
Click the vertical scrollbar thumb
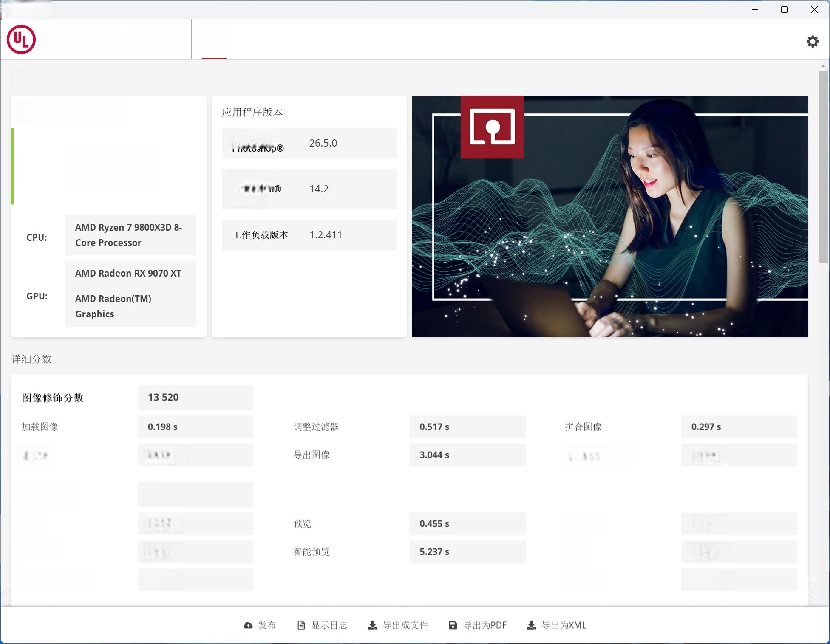[823, 167]
